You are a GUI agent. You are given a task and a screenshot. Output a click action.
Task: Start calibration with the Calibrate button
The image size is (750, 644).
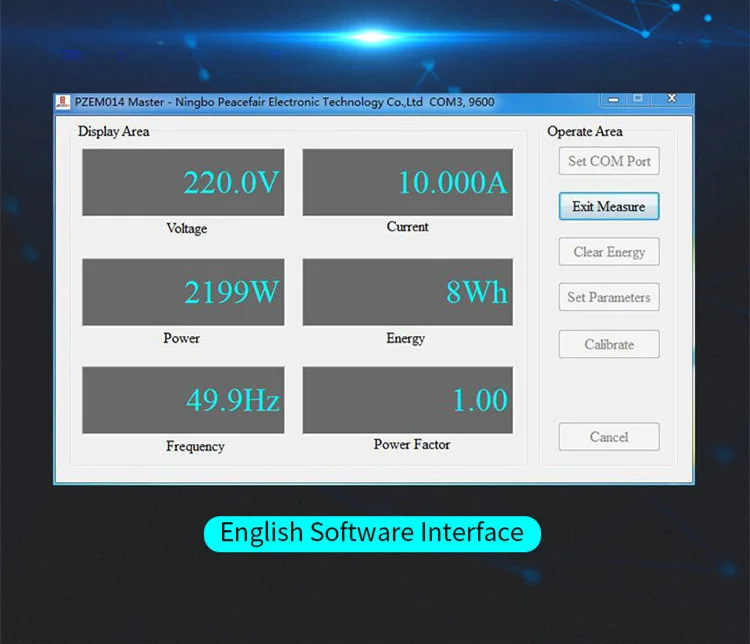point(609,344)
